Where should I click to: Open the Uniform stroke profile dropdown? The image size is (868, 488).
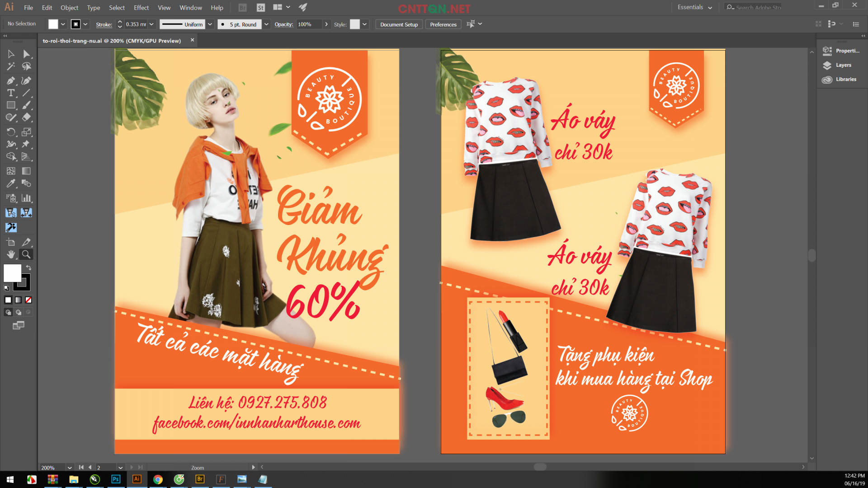point(210,24)
